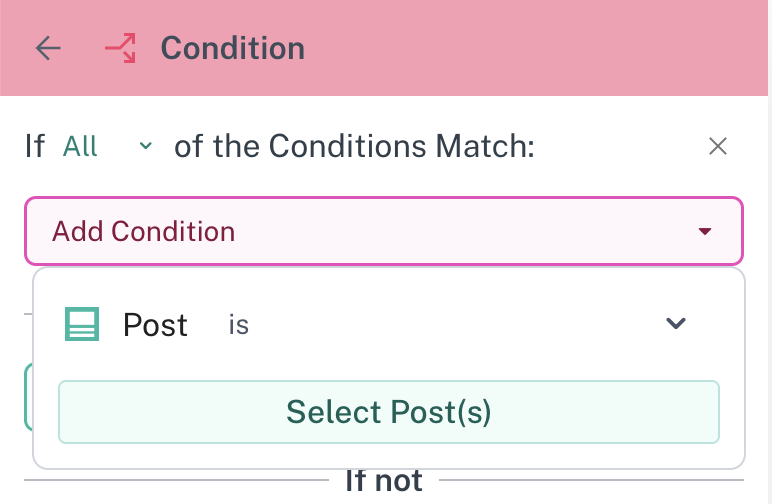
Task: Click the small chevron beside All
Action: [x=146, y=147]
